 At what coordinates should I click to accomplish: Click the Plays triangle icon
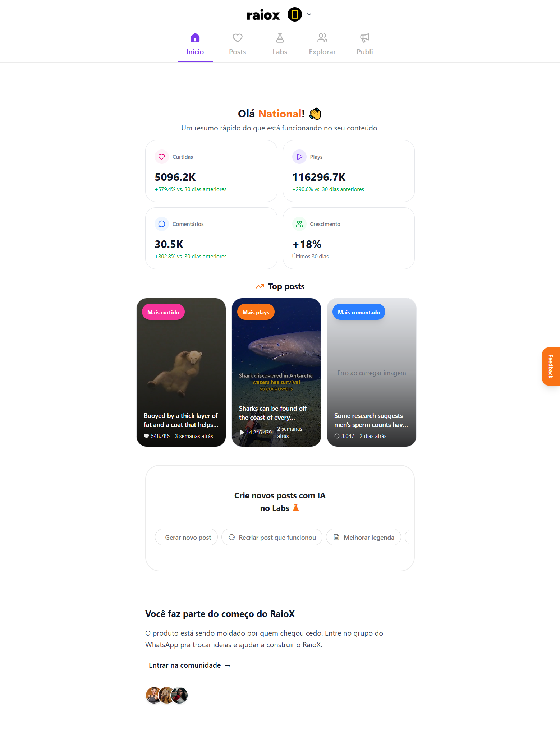coord(299,157)
